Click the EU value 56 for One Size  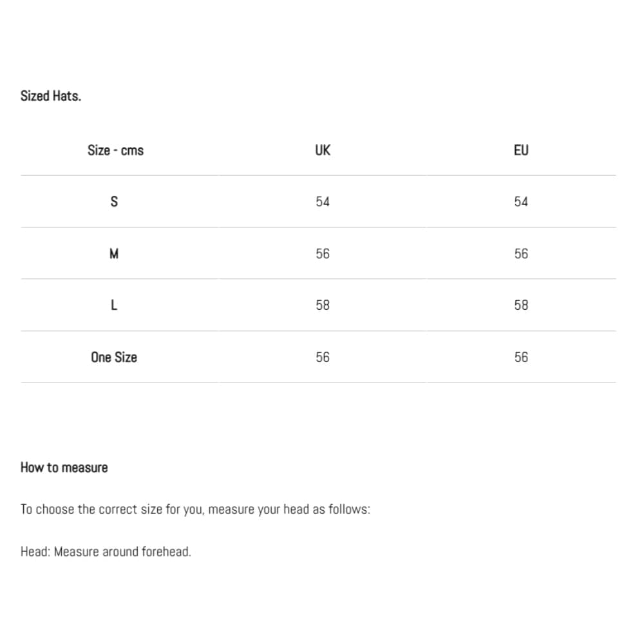521,357
